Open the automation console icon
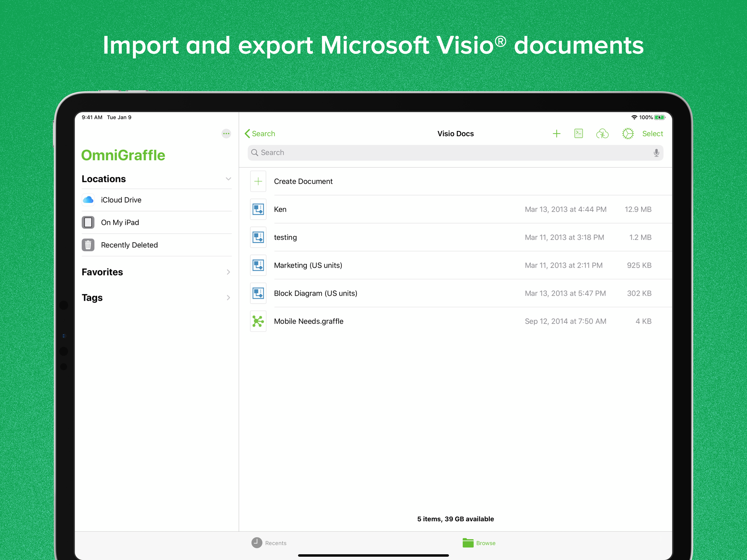 [x=579, y=133]
